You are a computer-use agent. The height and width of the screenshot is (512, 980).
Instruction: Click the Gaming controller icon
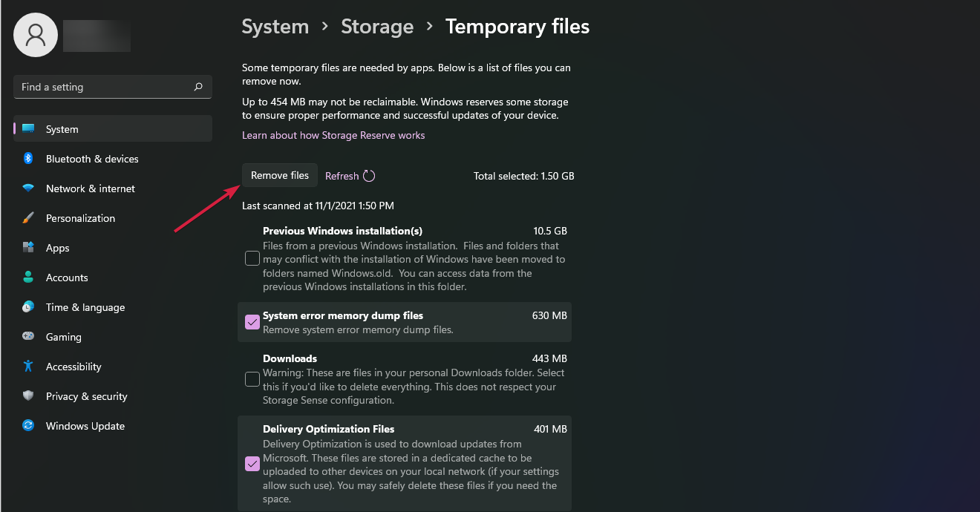pos(28,337)
